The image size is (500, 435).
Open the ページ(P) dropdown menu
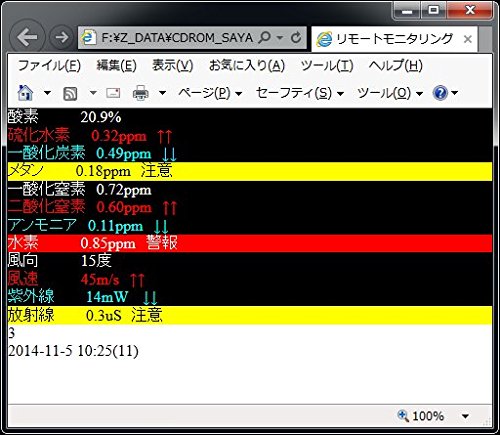point(210,93)
